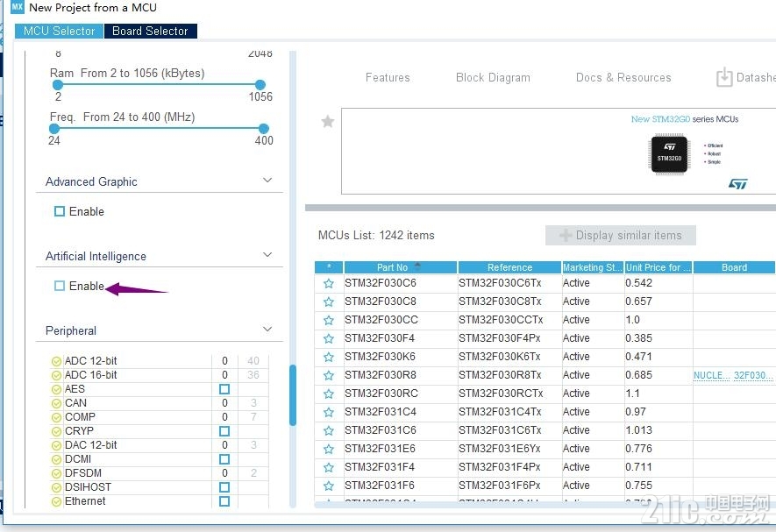
Task: Check the DCMI peripheral checkbox
Action: click(224, 459)
